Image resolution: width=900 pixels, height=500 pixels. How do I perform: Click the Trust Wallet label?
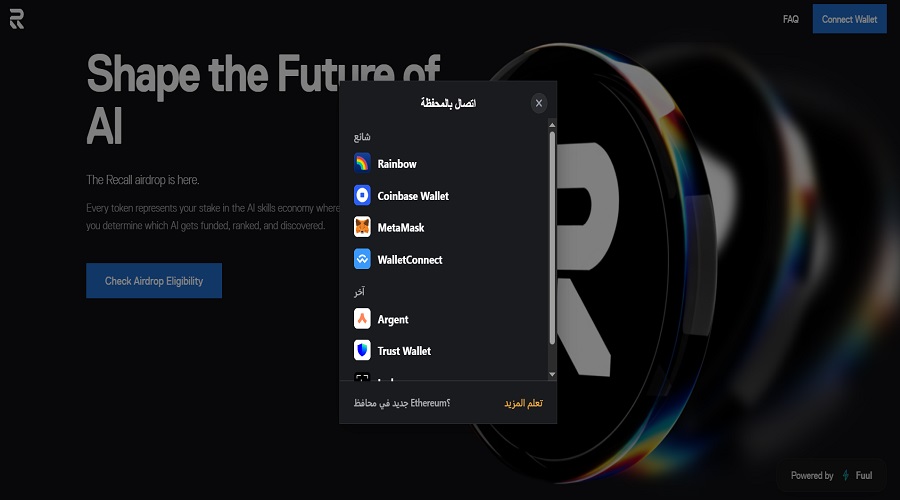click(404, 351)
